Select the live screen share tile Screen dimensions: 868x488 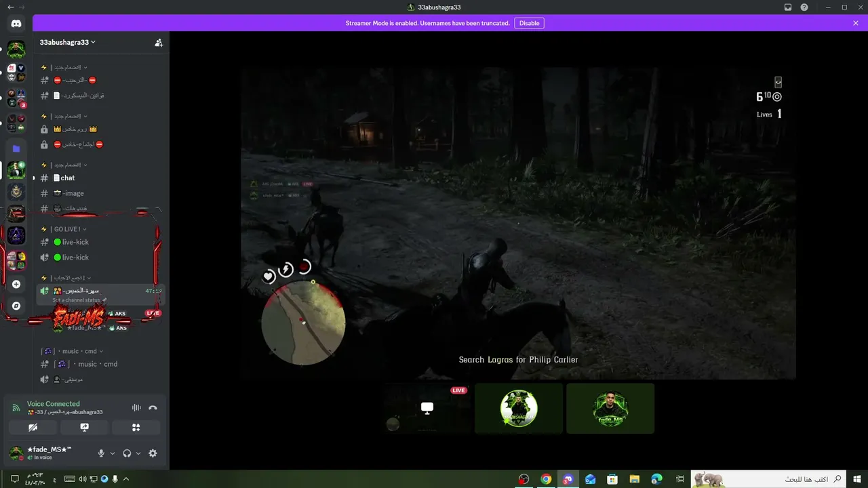[427, 408]
